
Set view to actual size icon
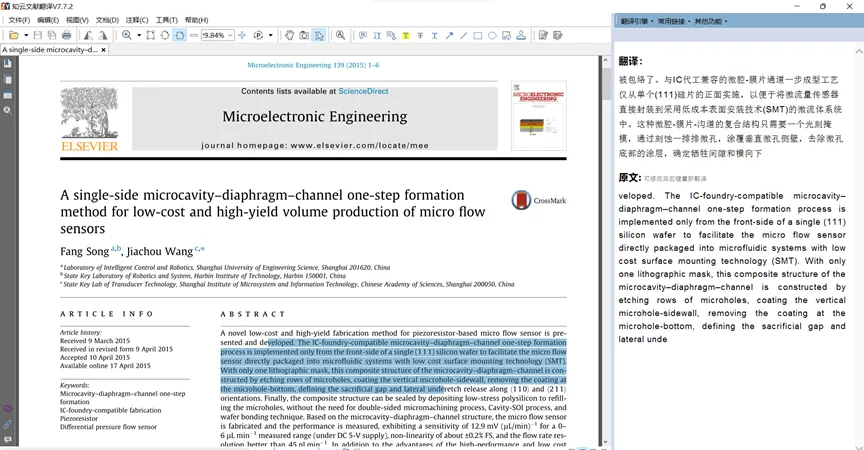click(150, 35)
